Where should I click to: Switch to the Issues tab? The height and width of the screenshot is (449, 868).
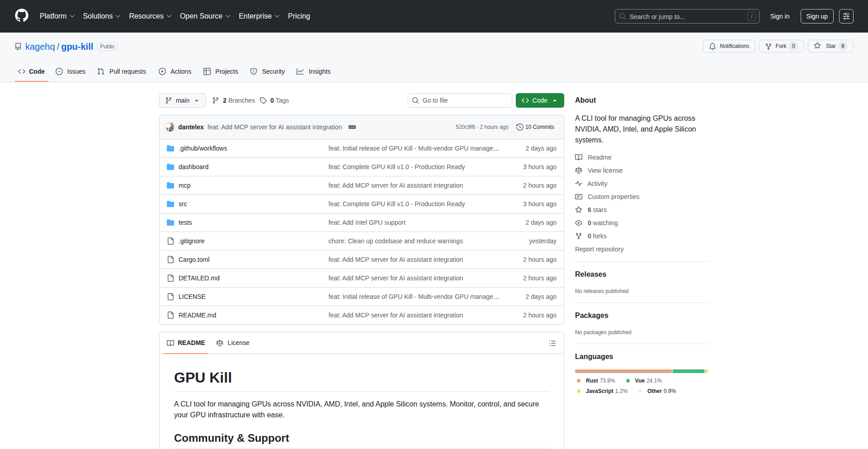71,71
